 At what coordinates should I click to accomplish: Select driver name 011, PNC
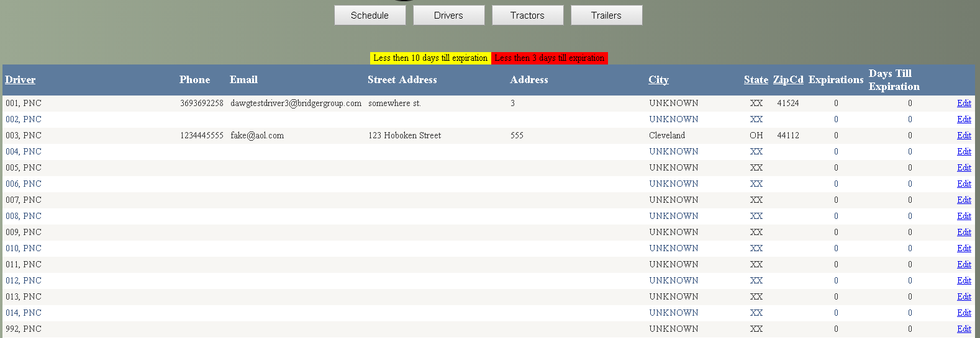click(24, 264)
